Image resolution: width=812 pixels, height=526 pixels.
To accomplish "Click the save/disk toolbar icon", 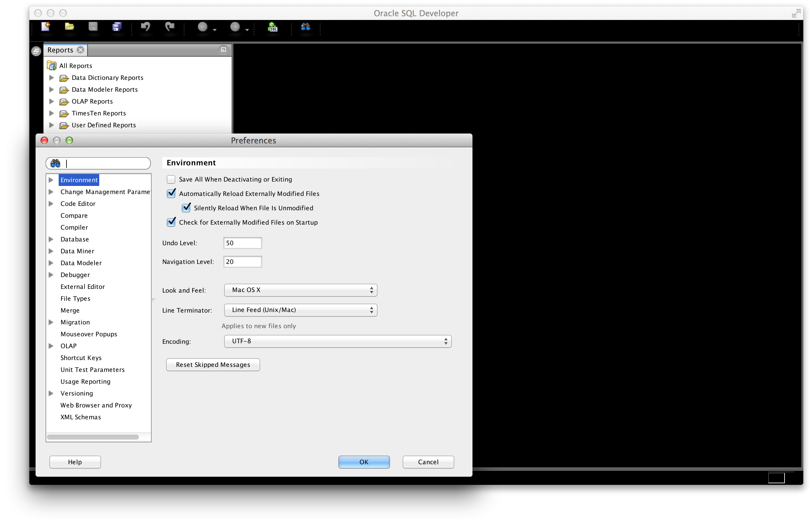I will pos(93,28).
